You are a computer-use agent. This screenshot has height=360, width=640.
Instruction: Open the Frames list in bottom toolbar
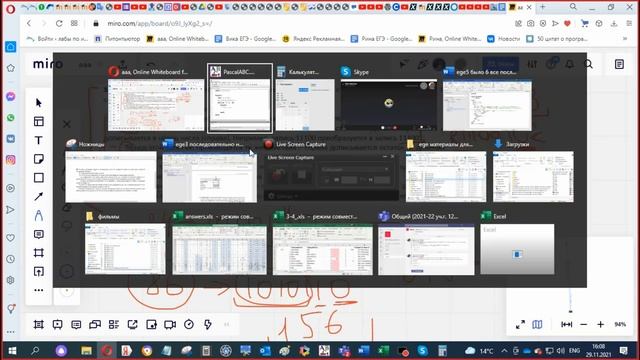point(39,324)
